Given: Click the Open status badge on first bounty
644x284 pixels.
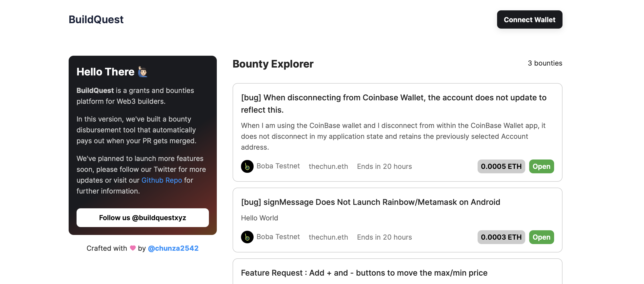Looking at the screenshot, I should [541, 166].
